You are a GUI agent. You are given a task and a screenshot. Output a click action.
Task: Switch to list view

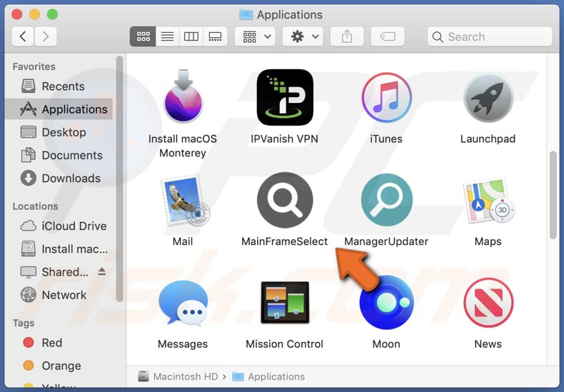pyautogui.click(x=167, y=36)
